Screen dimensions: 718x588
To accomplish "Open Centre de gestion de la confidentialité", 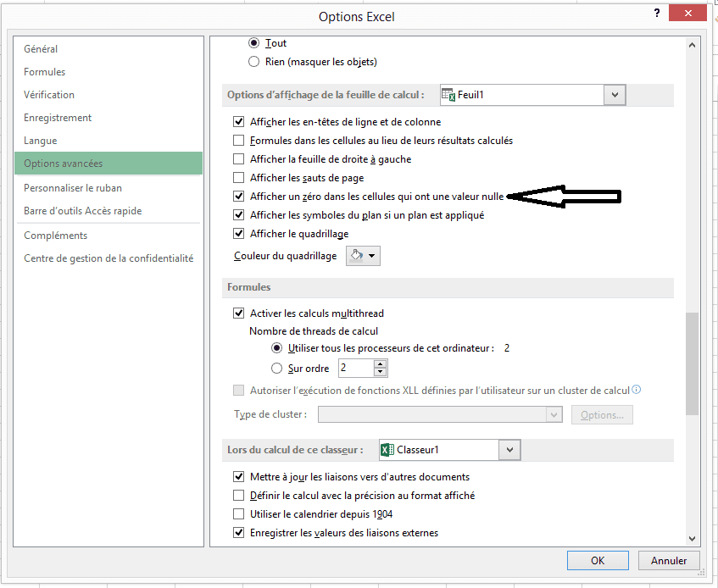I will pos(109,258).
